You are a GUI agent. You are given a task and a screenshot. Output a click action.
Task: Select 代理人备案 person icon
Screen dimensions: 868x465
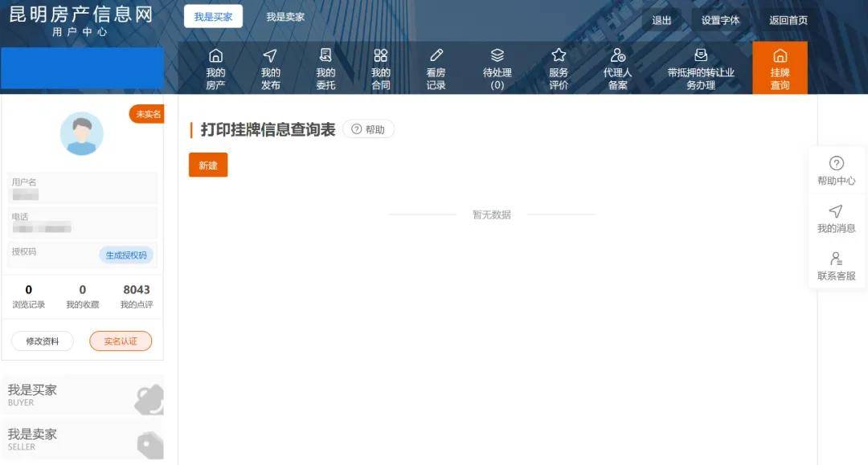point(617,55)
